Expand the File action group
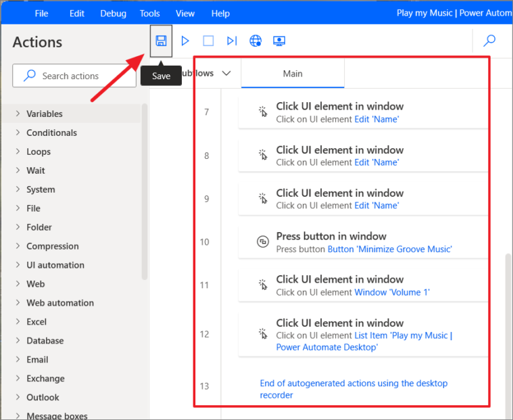Viewport: 513px width, 420px height. click(18, 208)
